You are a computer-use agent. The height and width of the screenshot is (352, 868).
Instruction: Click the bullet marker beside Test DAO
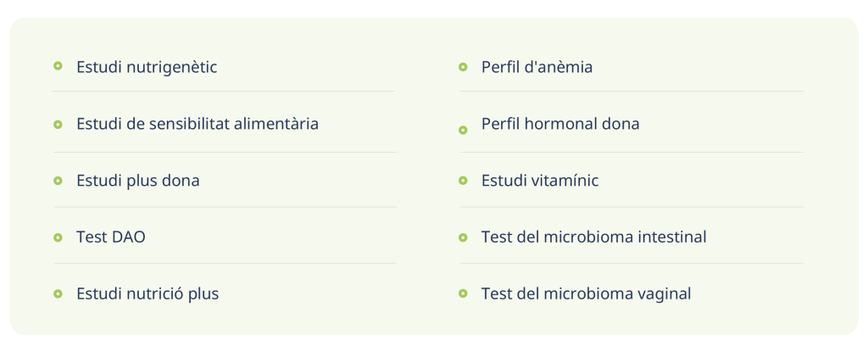(x=58, y=237)
